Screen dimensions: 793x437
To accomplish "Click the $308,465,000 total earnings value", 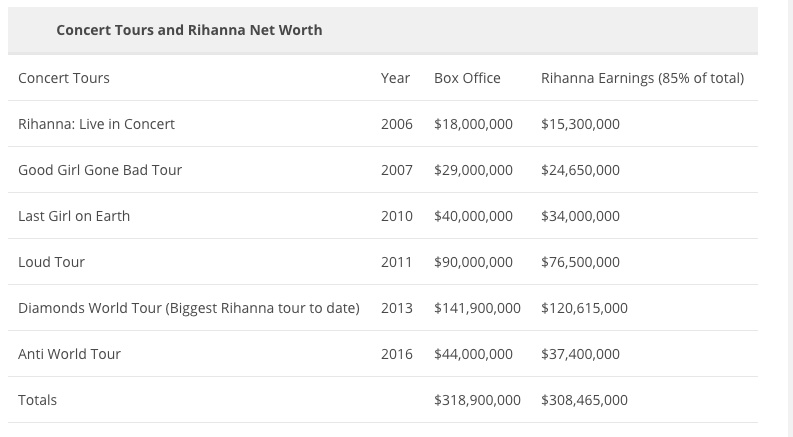I will [584, 400].
